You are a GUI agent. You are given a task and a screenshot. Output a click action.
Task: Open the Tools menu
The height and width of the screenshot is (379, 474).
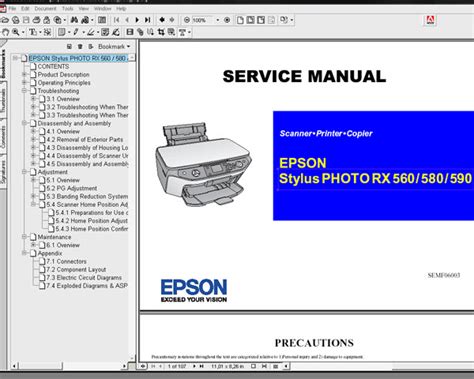click(68, 8)
